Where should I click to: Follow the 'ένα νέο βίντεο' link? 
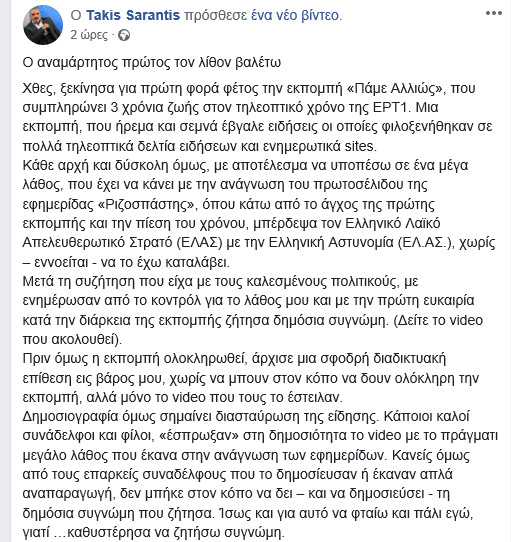pyautogui.click(x=296, y=15)
